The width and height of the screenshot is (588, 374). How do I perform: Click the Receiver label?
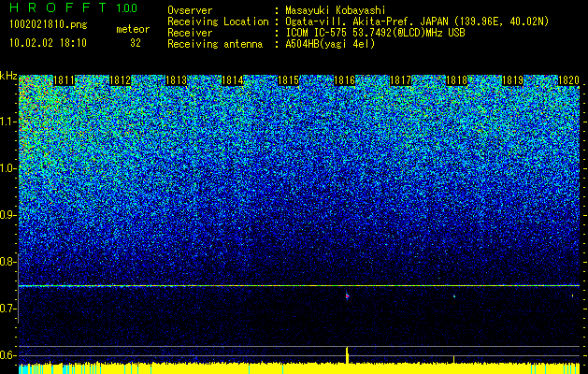click(190, 33)
